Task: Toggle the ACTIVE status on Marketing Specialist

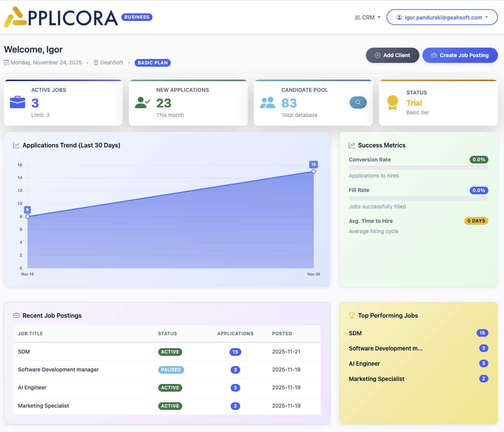Action: coord(170,406)
